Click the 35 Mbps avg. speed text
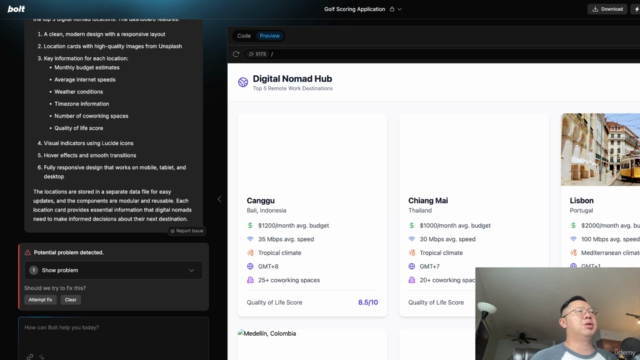The height and width of the screenshot is (360, 640). 286,239
